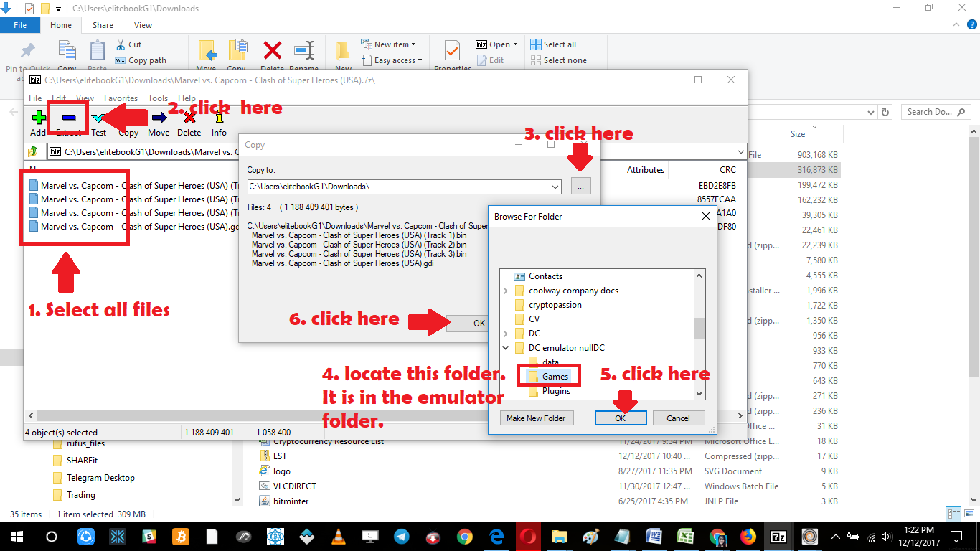Go up one folder in 7-Zip

(x=33, y=151)
